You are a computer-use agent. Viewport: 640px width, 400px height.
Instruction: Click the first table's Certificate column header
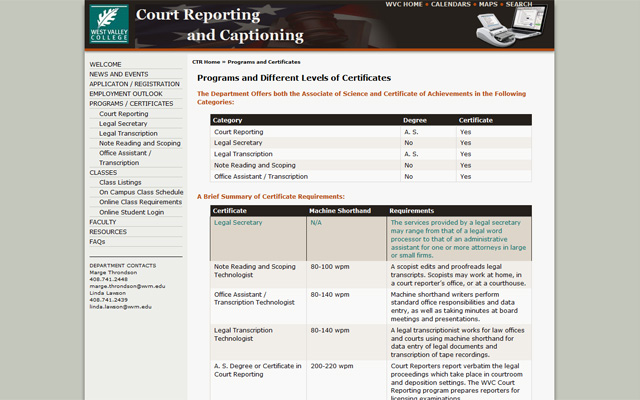pyautogui.click(x=476, y=120)
